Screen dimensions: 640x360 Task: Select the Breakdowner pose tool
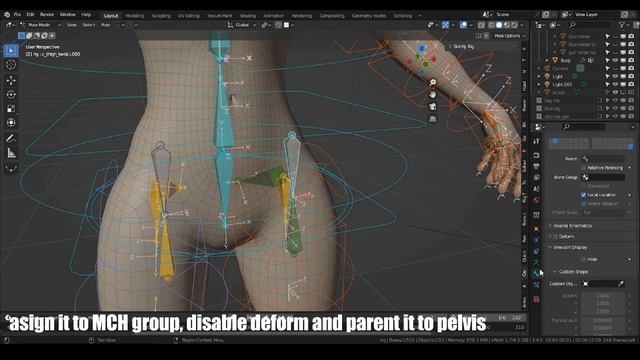coord(11,168)
